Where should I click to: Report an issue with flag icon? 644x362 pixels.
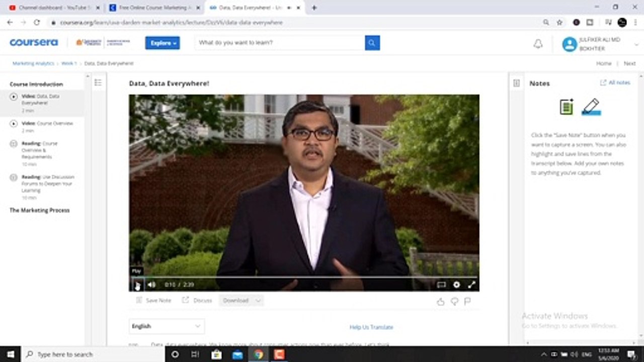(x=467, y=302)
